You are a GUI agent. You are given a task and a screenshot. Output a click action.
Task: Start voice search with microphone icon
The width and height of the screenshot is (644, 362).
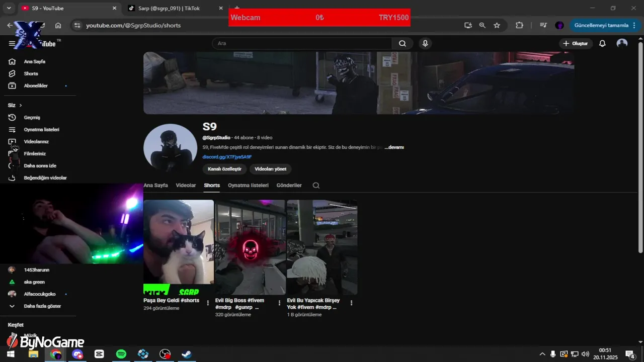425,43
